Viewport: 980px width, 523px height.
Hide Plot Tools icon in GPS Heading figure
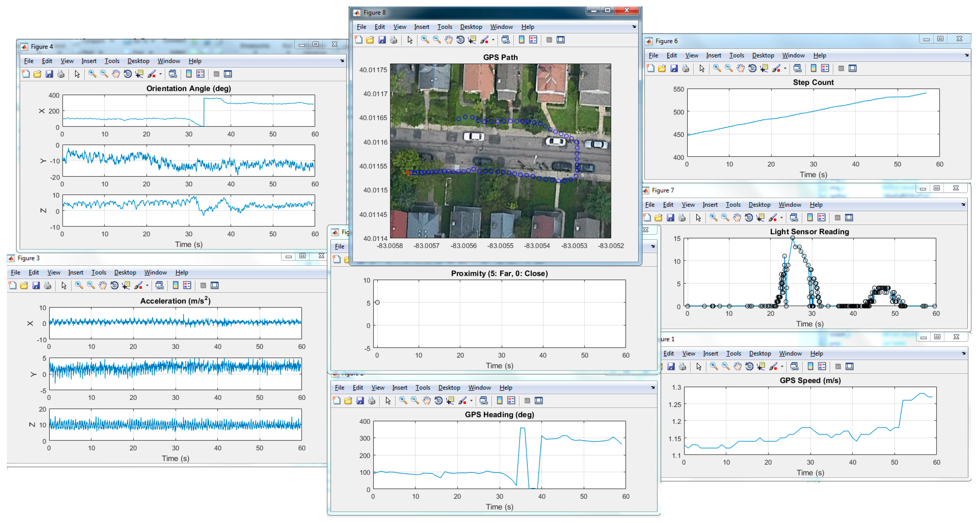[x=527, y=401]
